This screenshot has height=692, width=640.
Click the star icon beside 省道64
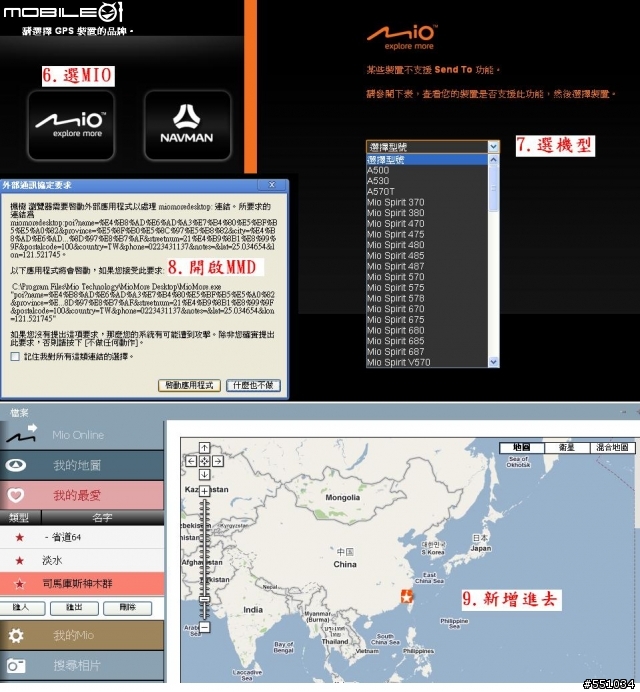19,537
